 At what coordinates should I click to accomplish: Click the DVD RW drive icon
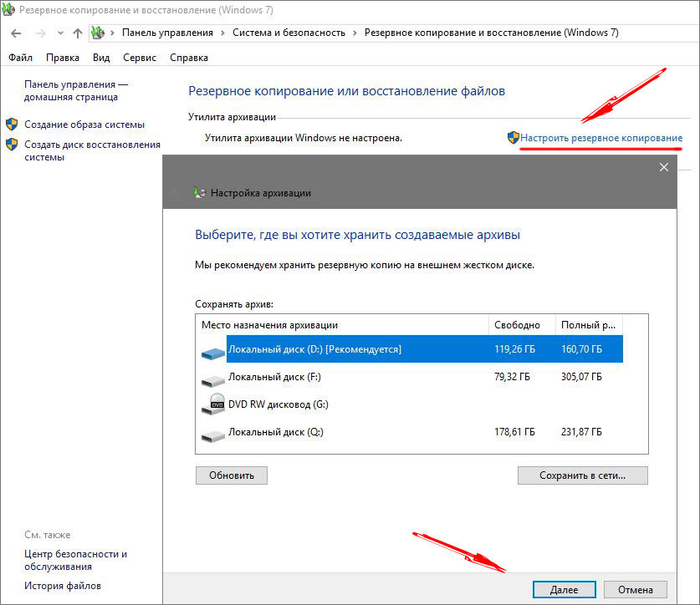(x=213, y=404)
